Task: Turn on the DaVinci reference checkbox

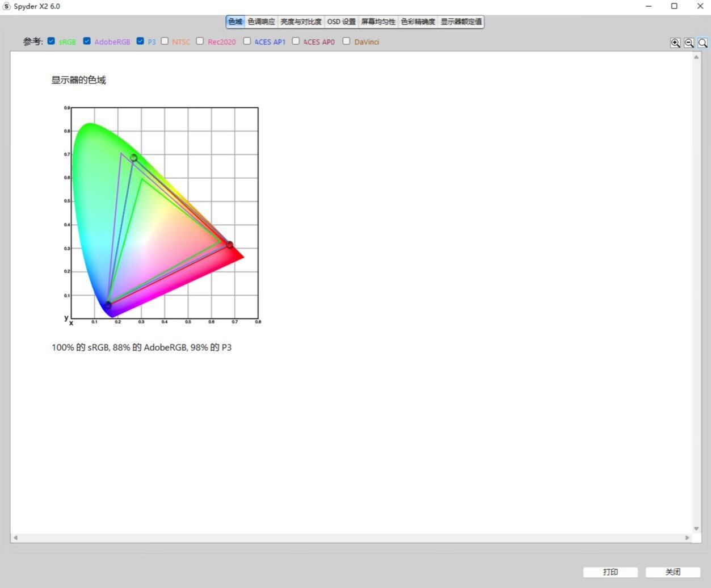Action: 346,41
